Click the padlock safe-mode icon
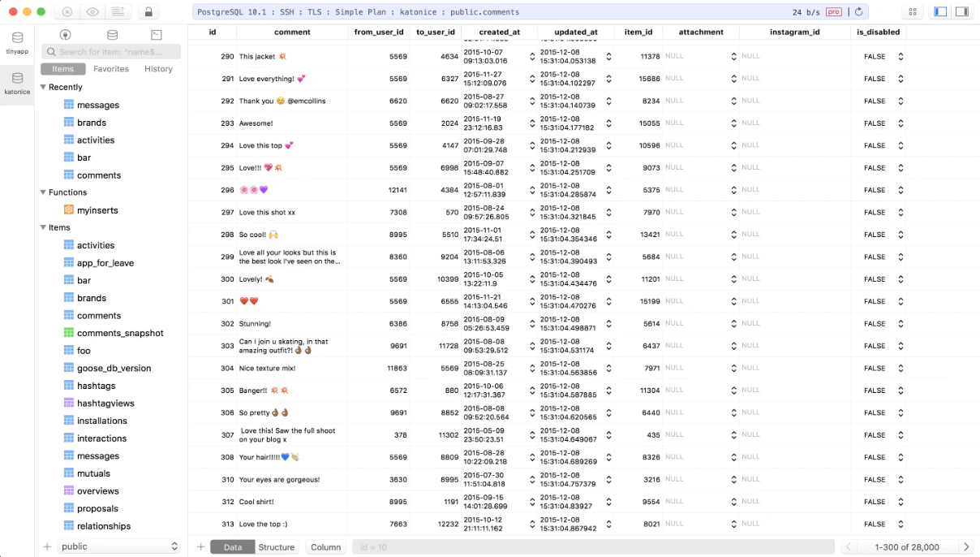 (148, 12)
